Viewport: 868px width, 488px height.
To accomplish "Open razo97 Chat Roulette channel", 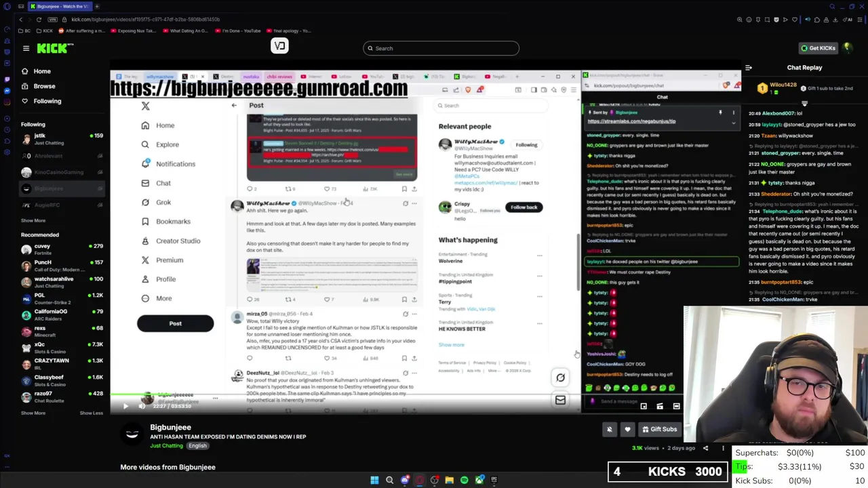I will pos(62,396).
